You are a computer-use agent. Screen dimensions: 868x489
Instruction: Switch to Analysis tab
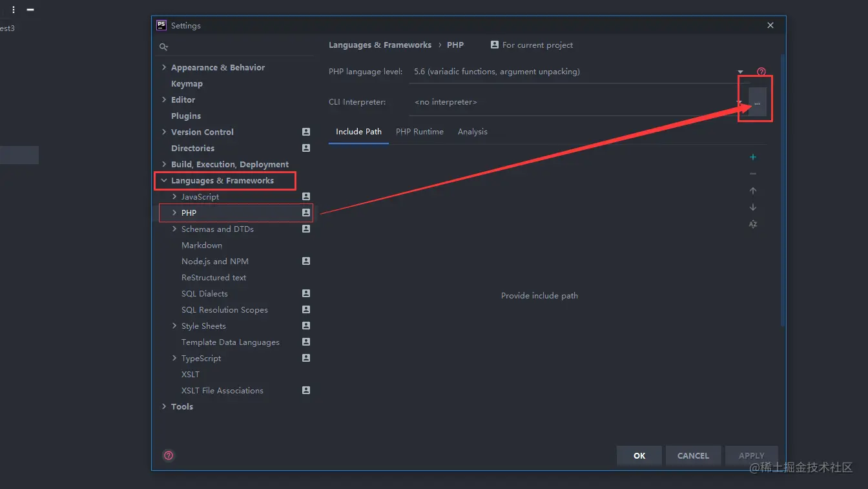473,132
